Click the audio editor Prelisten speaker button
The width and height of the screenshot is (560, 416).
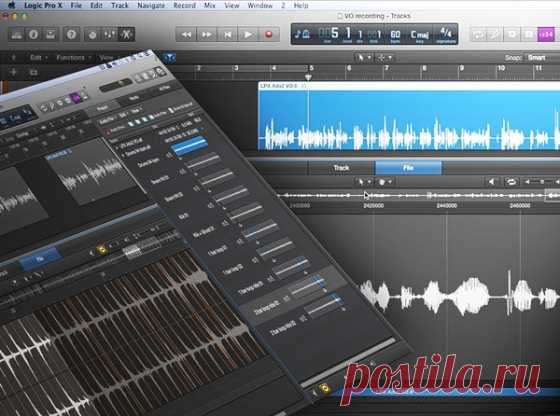[492, 182]
